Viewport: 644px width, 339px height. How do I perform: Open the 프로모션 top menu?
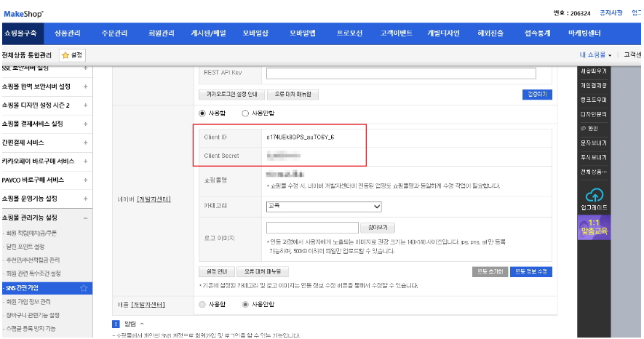click(349, 33)
